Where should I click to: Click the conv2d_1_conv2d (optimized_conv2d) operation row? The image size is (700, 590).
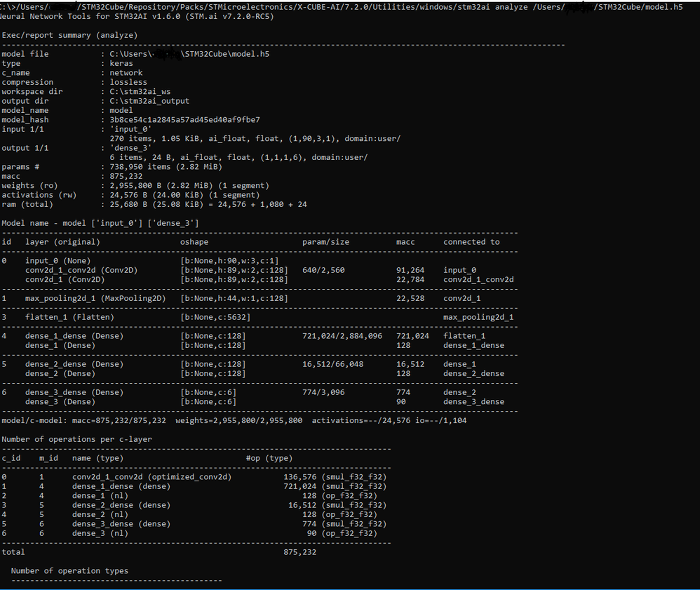pos(152,477)
